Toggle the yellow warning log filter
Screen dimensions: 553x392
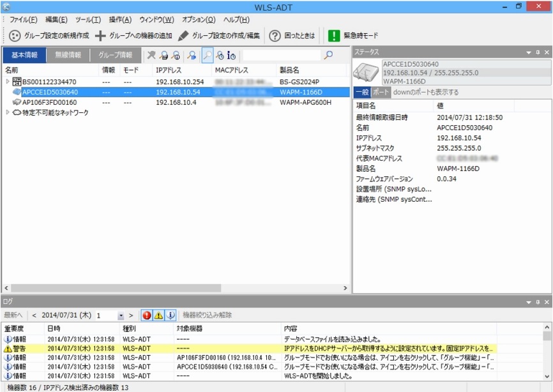pyautogui.click(x=159, y=315)
